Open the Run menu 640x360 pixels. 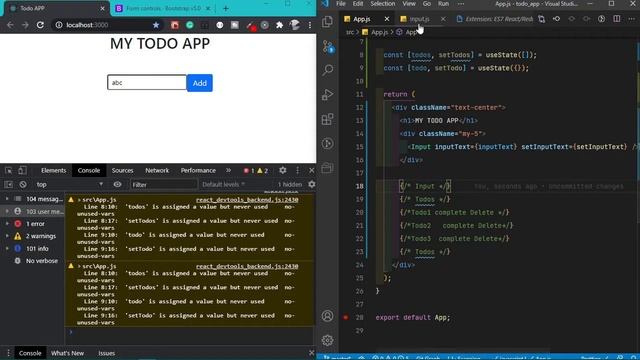[444, 4]
